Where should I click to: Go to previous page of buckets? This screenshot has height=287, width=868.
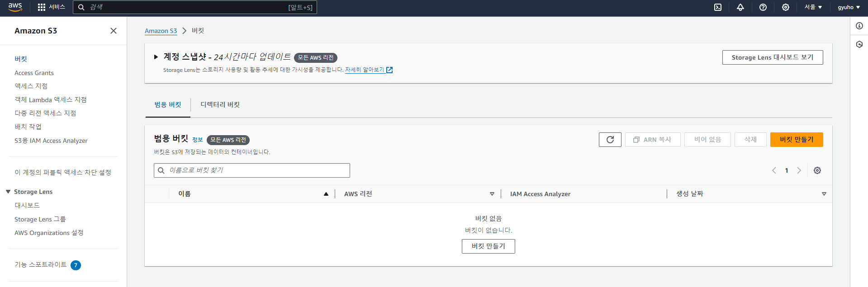(x=774, y=170)
